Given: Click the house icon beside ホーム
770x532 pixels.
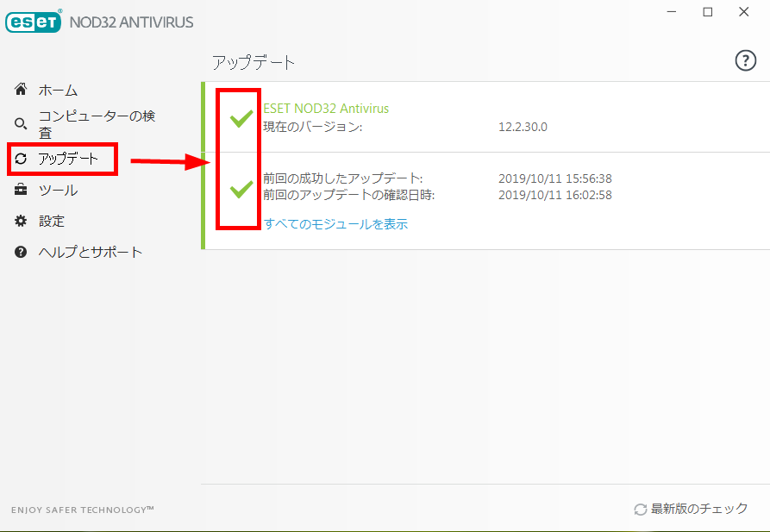Looking at the screenshot, I should [21, 89].
